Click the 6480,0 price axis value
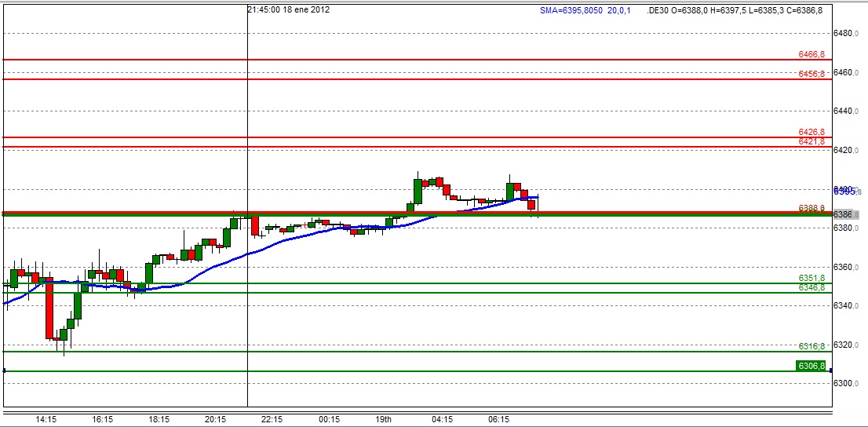868x427 pixels. tap(846, 33)
